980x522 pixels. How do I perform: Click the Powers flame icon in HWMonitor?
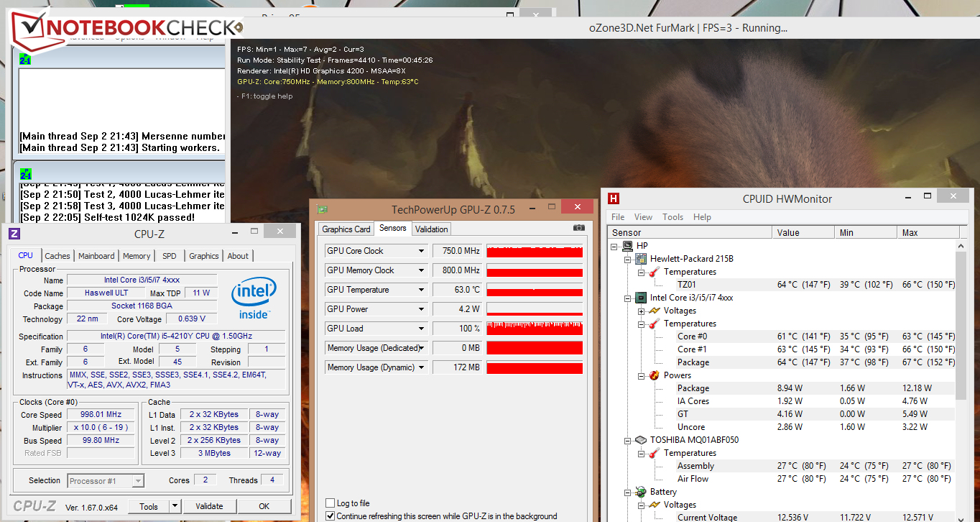[654, 375]
